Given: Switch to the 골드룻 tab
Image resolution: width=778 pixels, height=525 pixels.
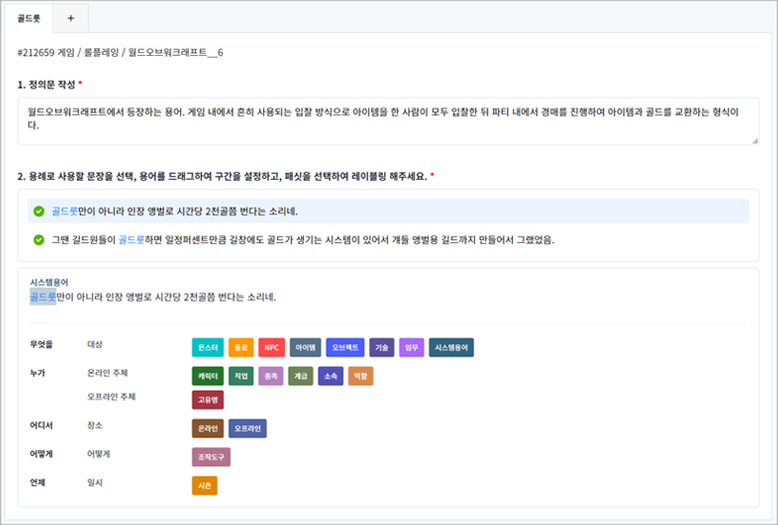Looking at the screenshot, I should point(29,18).
